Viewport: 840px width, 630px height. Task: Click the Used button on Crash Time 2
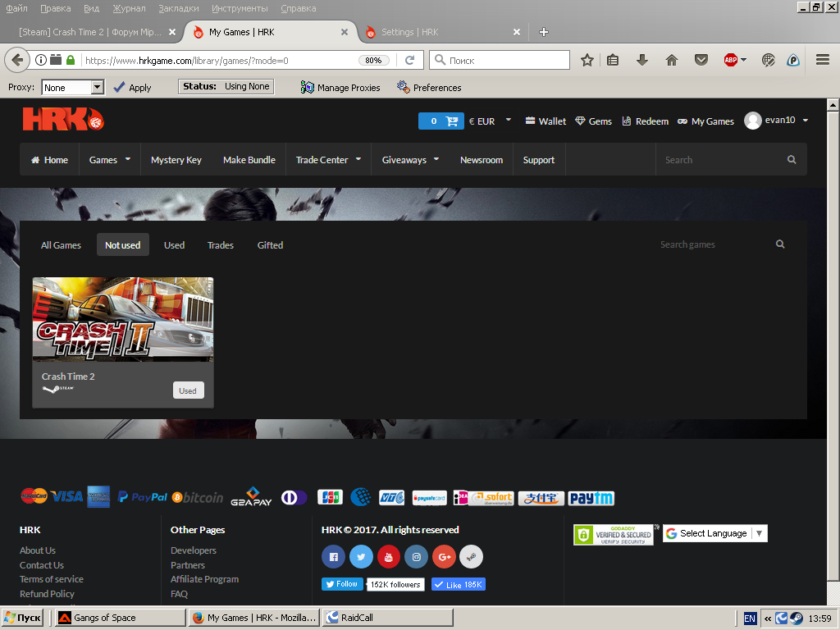point(188,390)
